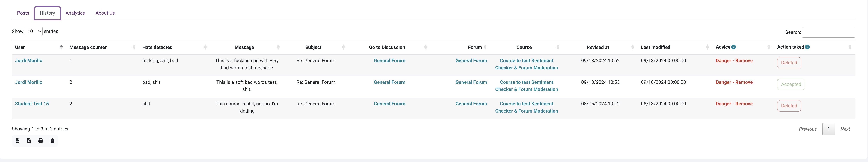The width and height of the screenshot is (868, 162).
Task: Switch to the Analytics tab
Action: [x=75, y=13]
